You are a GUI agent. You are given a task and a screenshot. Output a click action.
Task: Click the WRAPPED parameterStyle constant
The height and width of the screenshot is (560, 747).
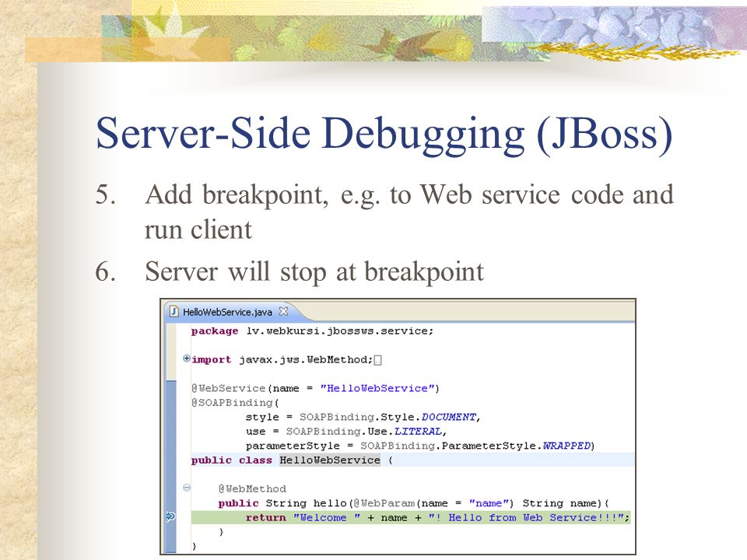566,446
